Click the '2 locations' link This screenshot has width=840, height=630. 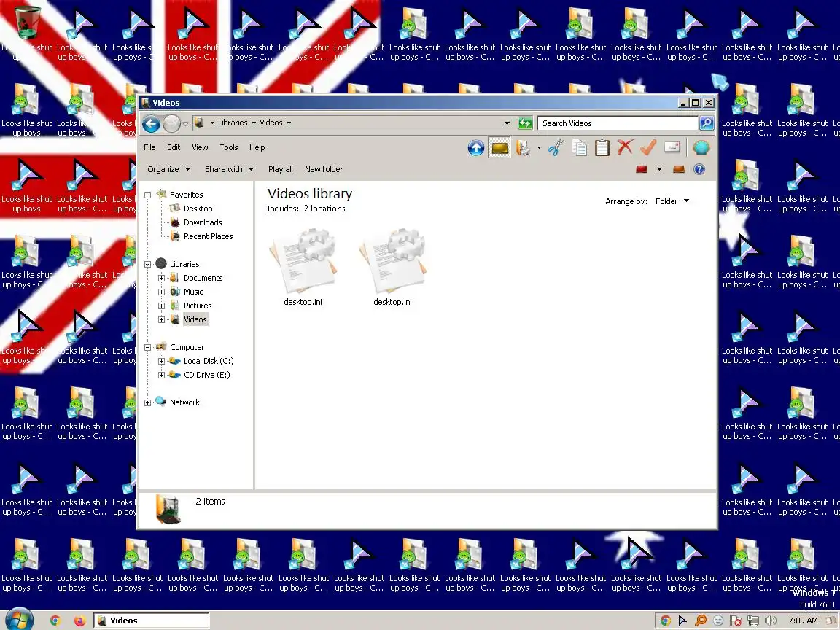click(324, 209)
